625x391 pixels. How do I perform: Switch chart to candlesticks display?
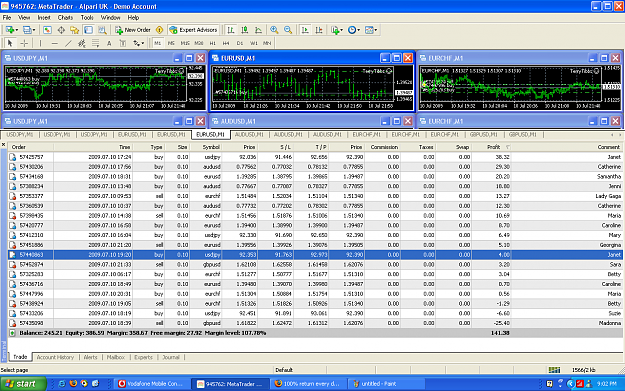point(245,30)
